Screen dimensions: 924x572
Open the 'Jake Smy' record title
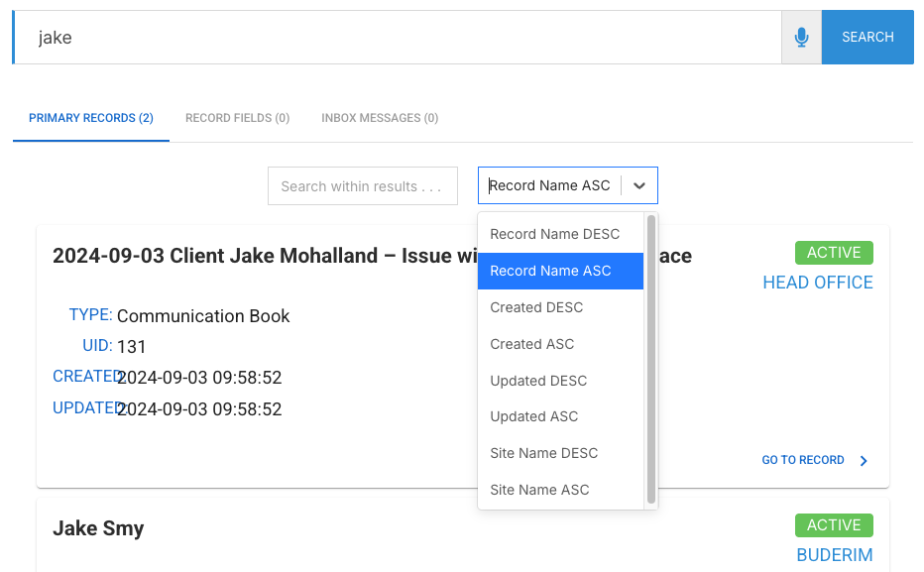(x=98, y=528)
